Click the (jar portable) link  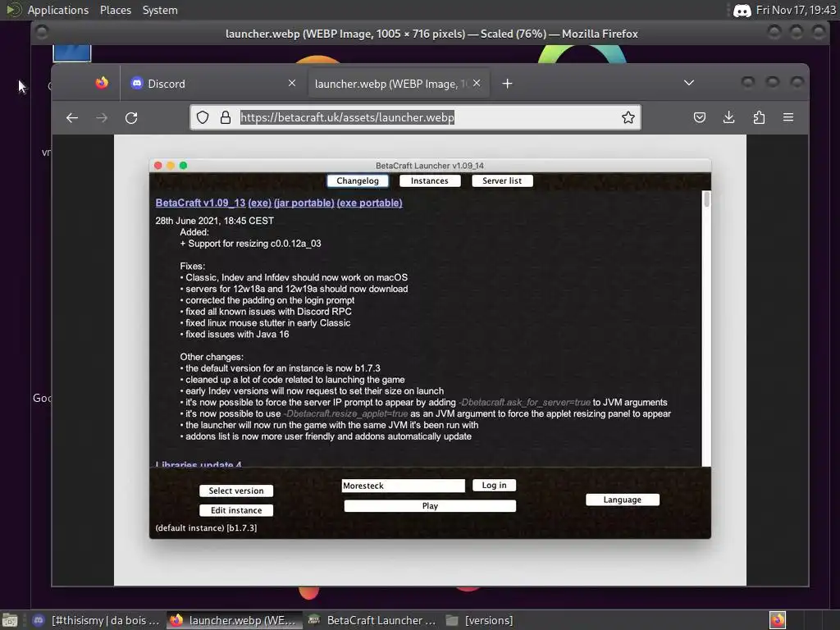point(304,203)
